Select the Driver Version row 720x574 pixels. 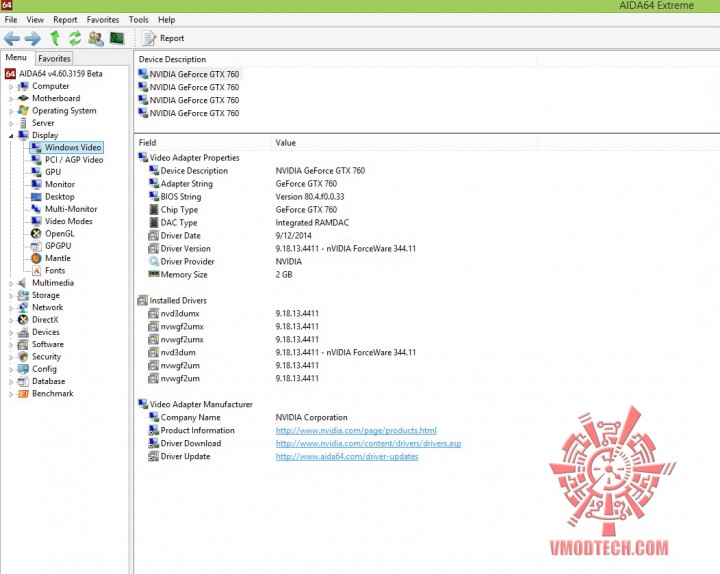point(282,248)
